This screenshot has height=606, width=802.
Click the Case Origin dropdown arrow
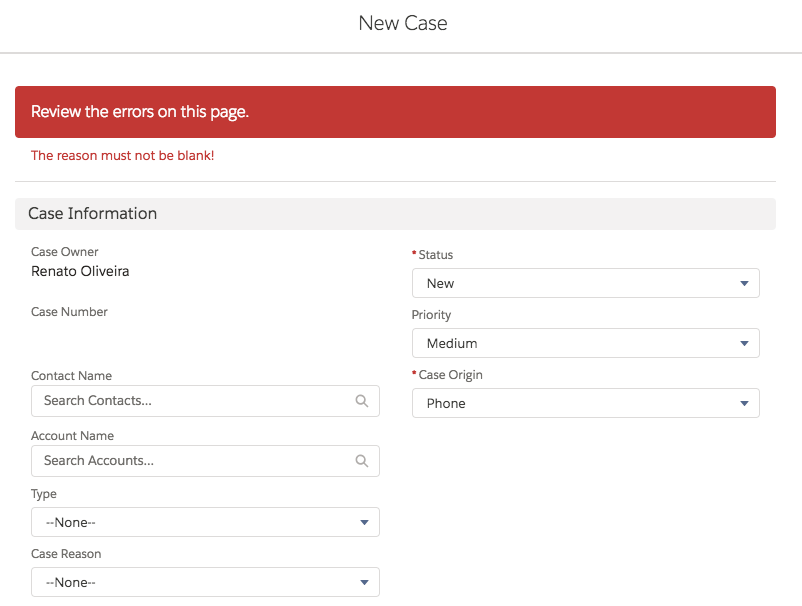pos(745,403)
